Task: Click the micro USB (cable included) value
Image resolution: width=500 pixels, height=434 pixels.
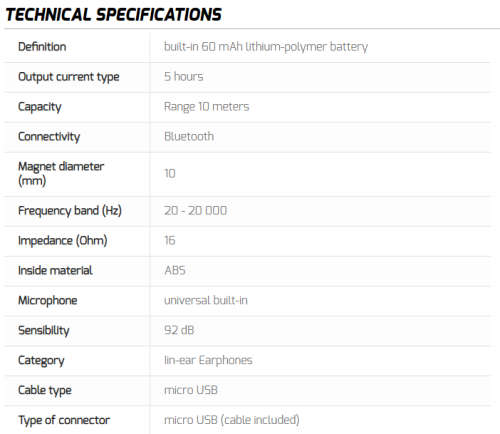Action: [232, 420]
